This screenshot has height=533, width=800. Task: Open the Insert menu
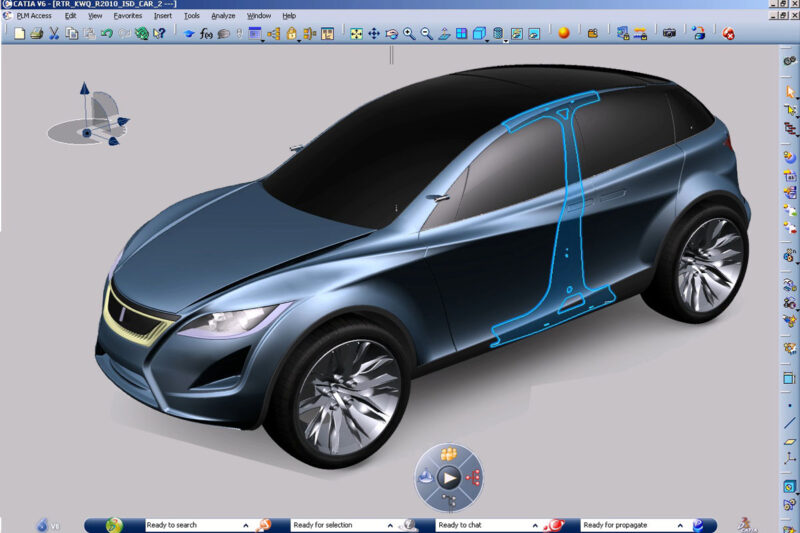[162, 16]
